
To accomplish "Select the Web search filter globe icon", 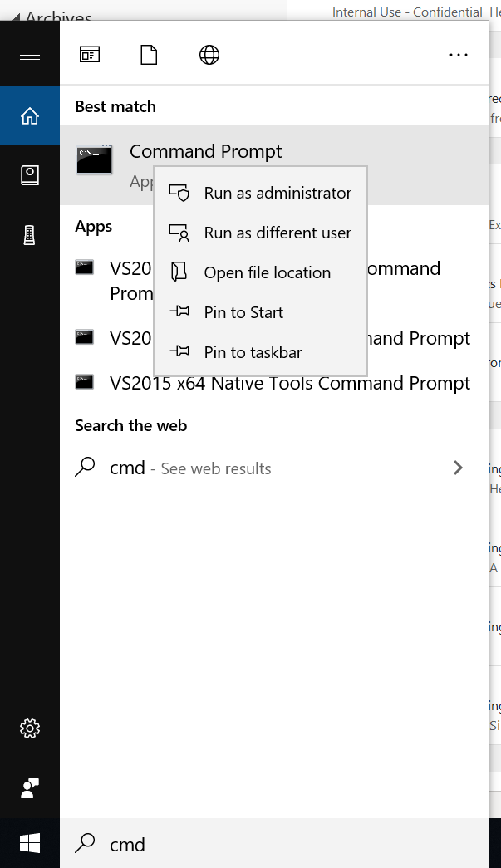I will point(209,55).
